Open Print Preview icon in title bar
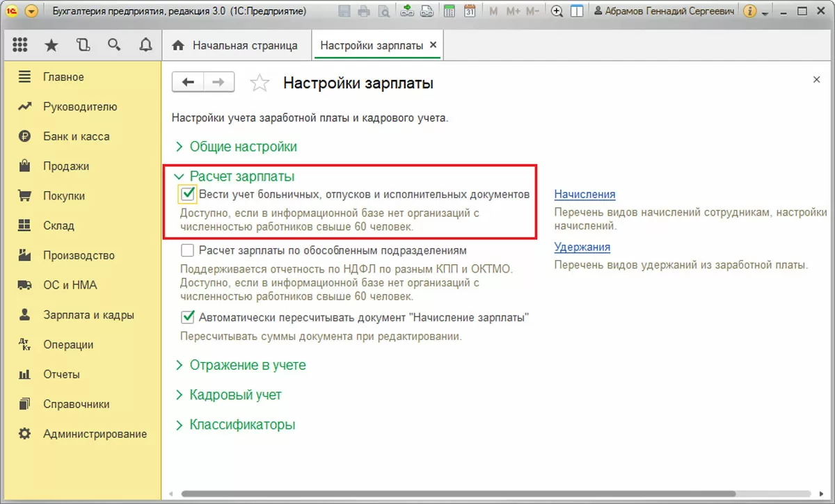The width and height of the screenshot is (835, 504). [x=383, y=11]
